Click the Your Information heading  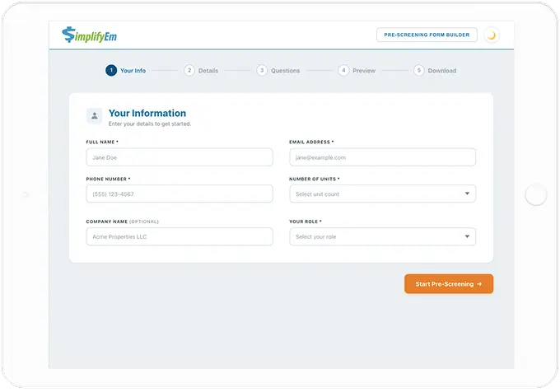(147, 113)
